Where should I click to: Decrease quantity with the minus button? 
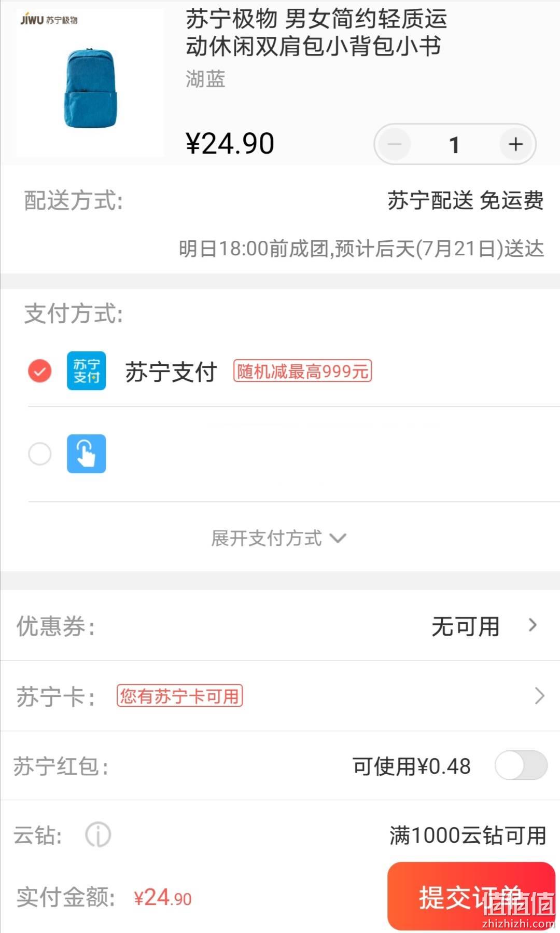395,144
